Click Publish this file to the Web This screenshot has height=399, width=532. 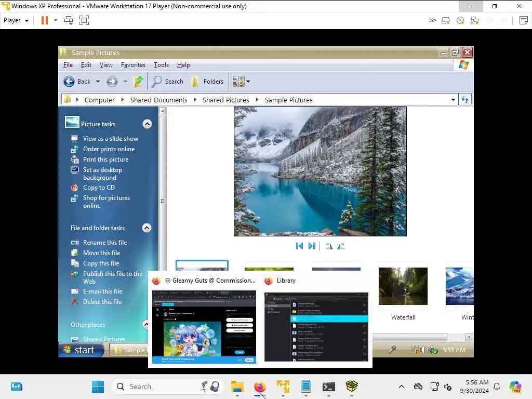(113, 277)
